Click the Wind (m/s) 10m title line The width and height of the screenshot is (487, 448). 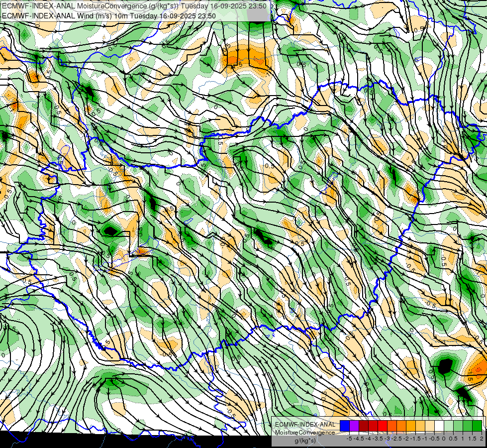pyautogui.click(x=109, y=15)
